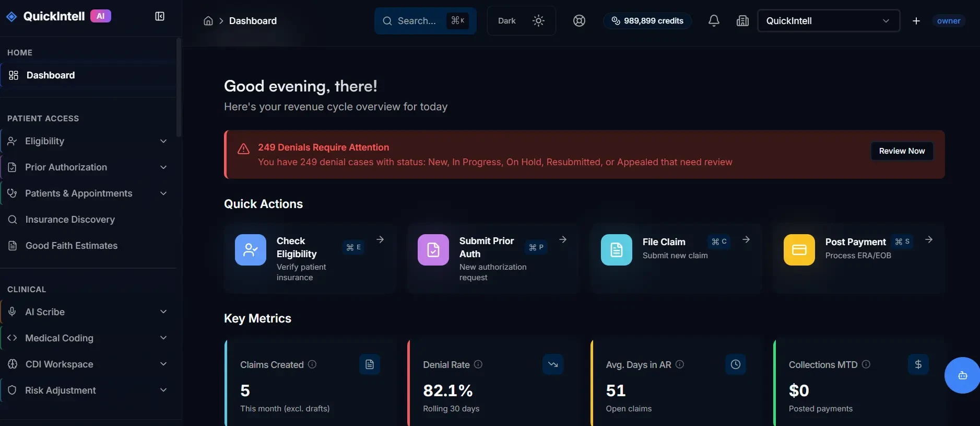Click the owner role badge
This screenshot has width=980, height=426.
(949, 21)
